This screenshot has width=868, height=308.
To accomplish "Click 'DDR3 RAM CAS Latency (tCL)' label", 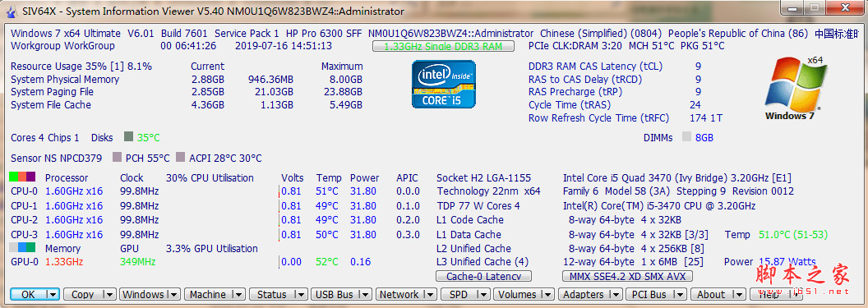I will [x=596, y=67].
